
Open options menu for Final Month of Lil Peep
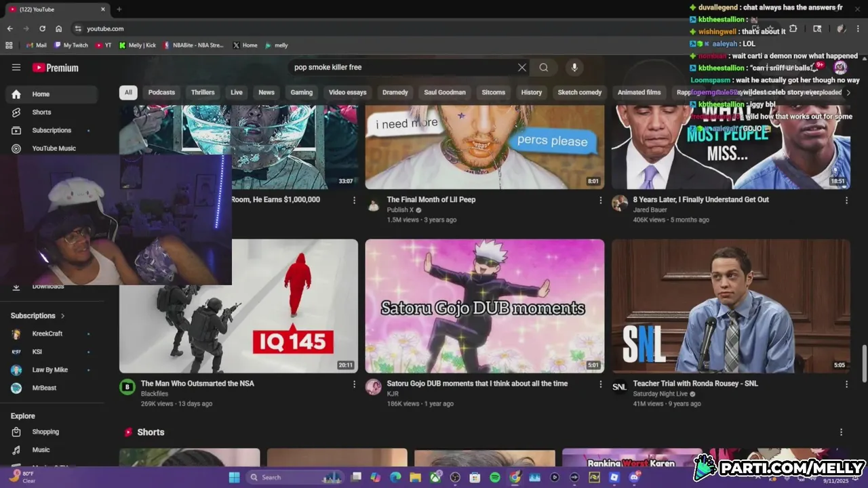600,200
